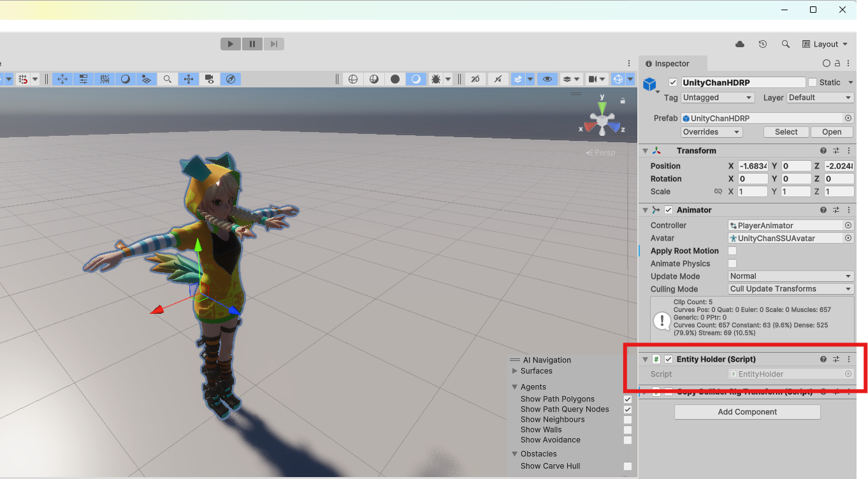The image size is (868, 479).
Task: Open object picker for Avatar field
Action: pyautogui.click(x=848, y=238)
